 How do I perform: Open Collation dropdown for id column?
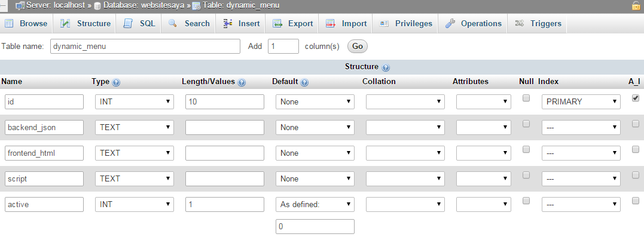tap(405, 101)
